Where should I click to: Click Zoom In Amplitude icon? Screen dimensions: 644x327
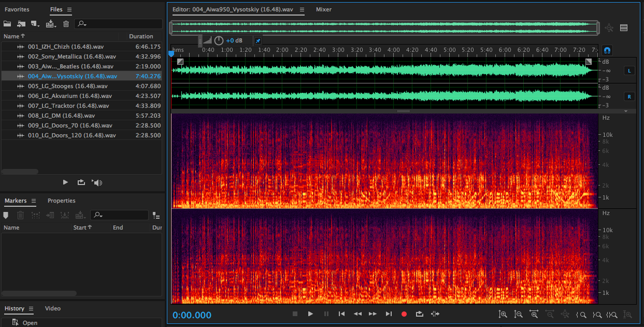[x=502, y=314]
